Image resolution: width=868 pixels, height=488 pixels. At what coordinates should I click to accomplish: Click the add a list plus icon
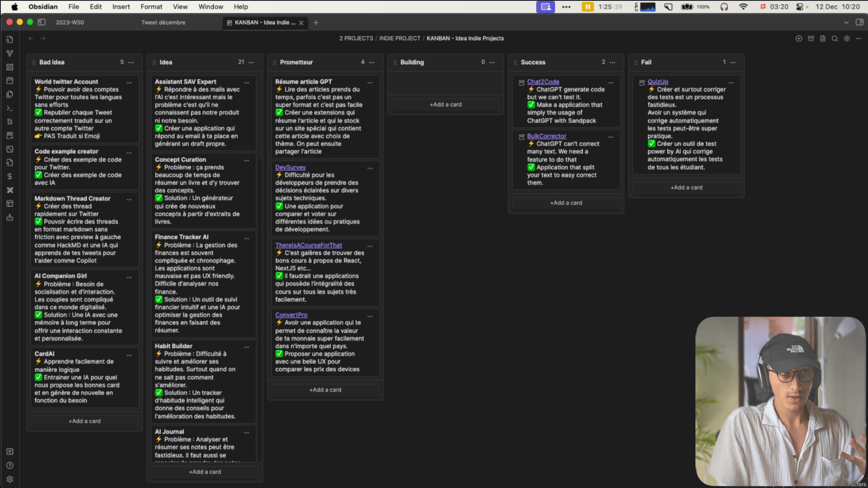(x=799, y=38)
